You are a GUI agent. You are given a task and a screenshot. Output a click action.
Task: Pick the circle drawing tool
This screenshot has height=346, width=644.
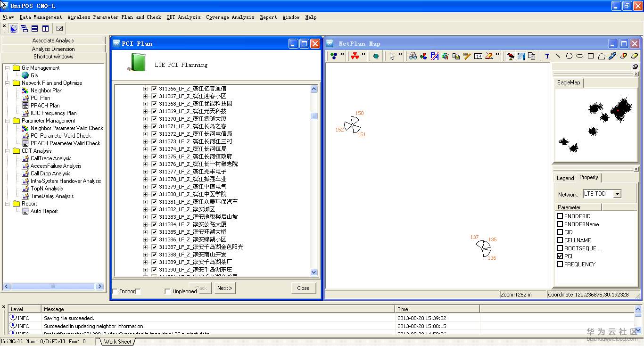pyautogui.click(x=569, y=56)
